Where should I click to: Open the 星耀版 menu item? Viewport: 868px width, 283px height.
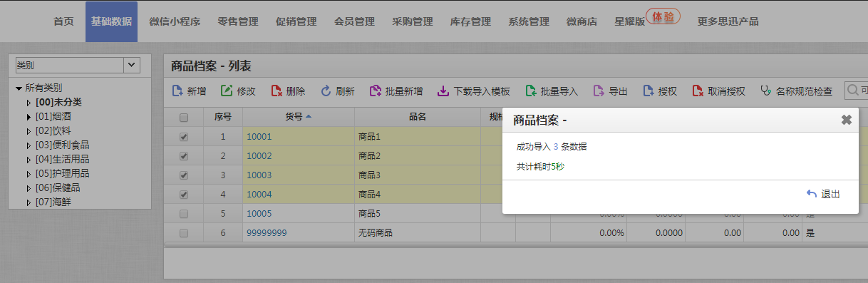[629, 22]
